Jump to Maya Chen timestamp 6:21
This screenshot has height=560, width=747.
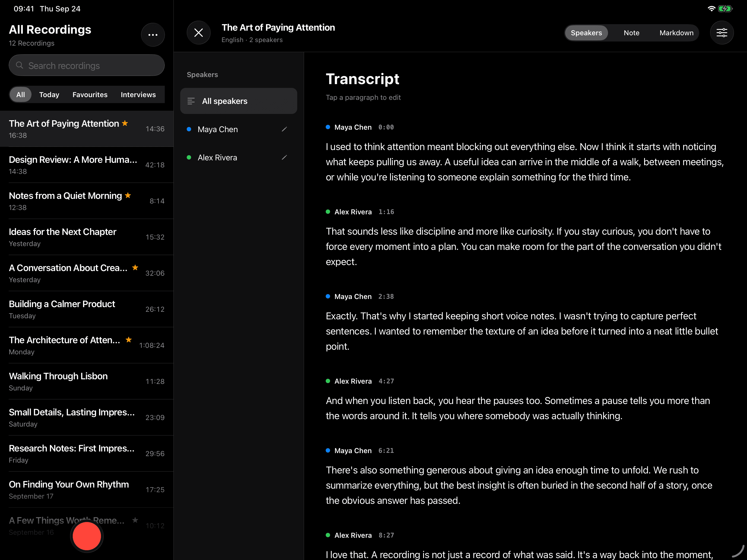tap(386, 451)
